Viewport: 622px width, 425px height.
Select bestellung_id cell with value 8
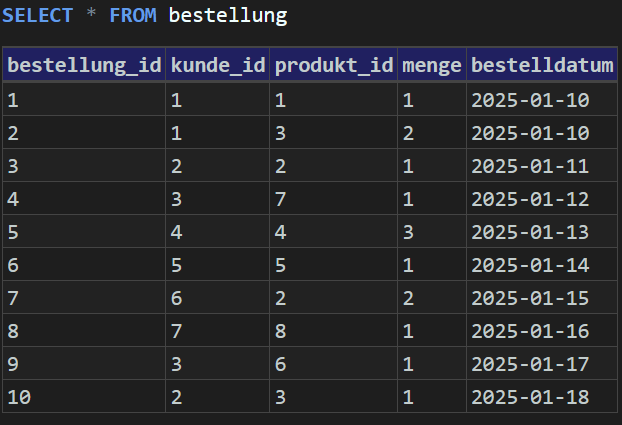coord(84,331)
